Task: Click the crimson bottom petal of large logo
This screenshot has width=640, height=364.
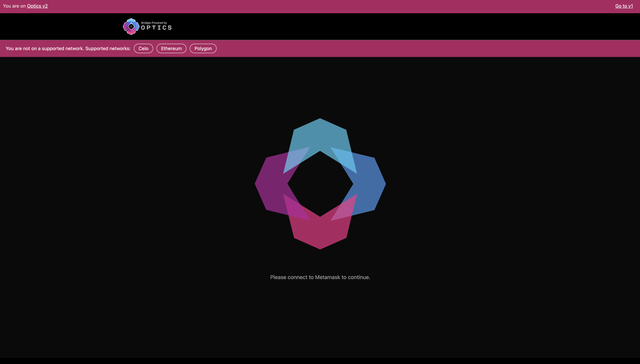Action: (320, 231)
